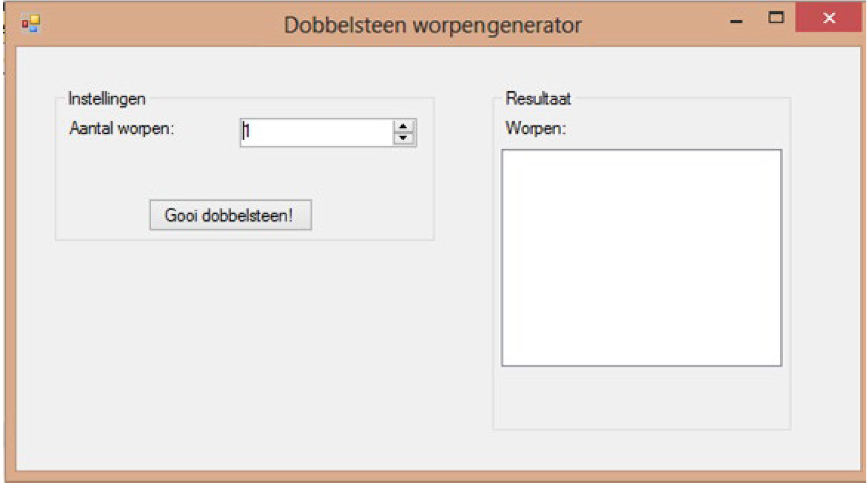Focus the Aantal worpen number field

point(317,132)
